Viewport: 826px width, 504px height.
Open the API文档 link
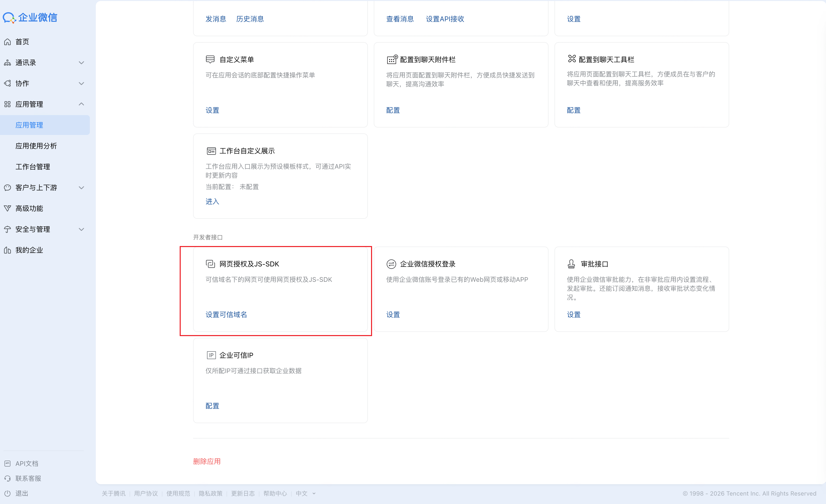[x=27, y=464]
